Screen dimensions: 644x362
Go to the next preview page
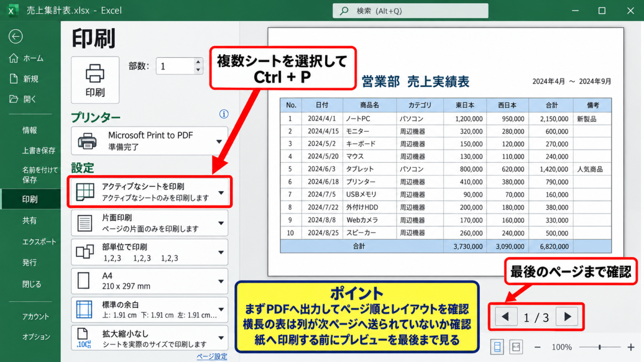[567, 317]
